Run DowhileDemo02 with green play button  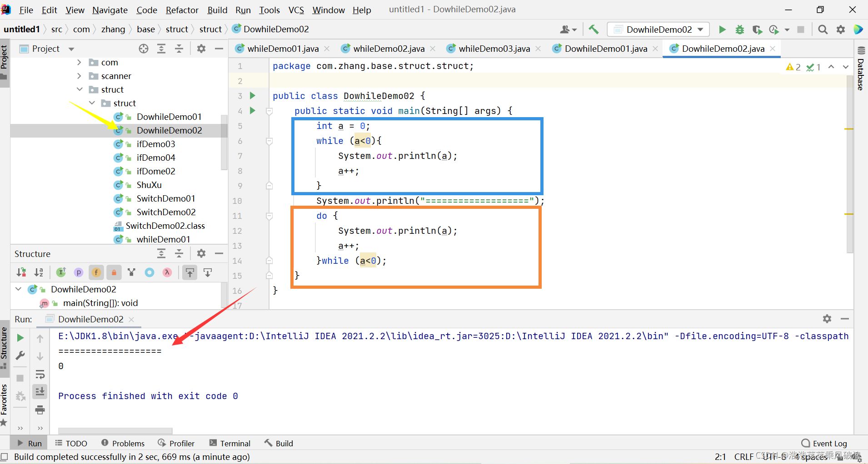tap(722, 30)
